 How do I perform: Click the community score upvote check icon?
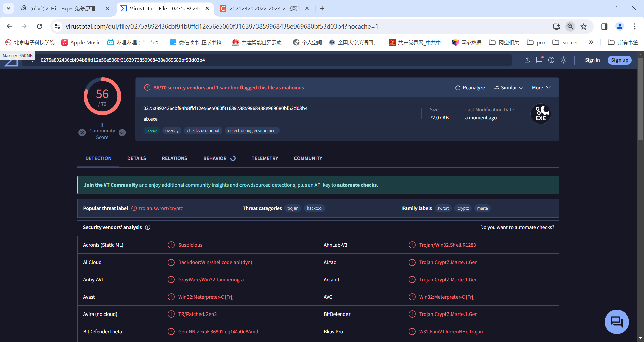122,133
